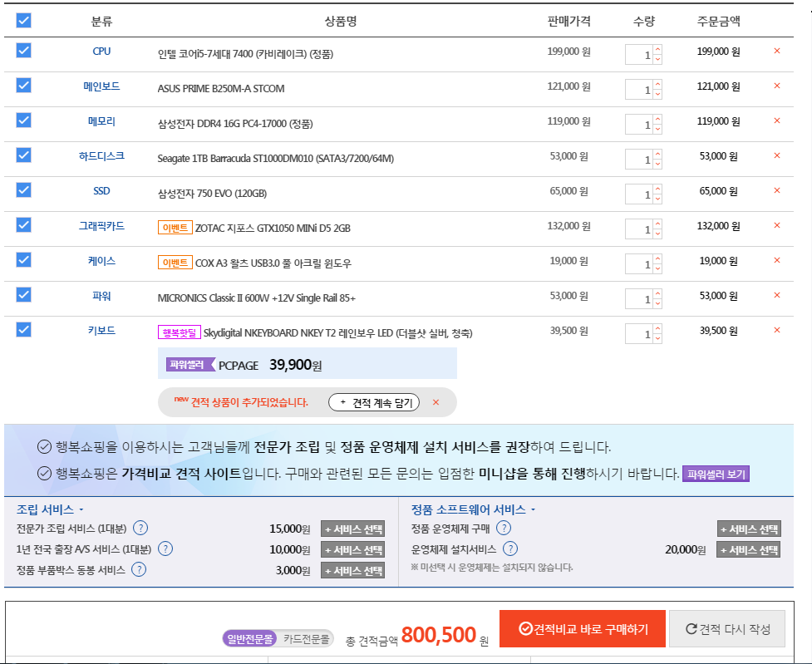Uncheck the 파워 item checkbox

click(24, 295)
